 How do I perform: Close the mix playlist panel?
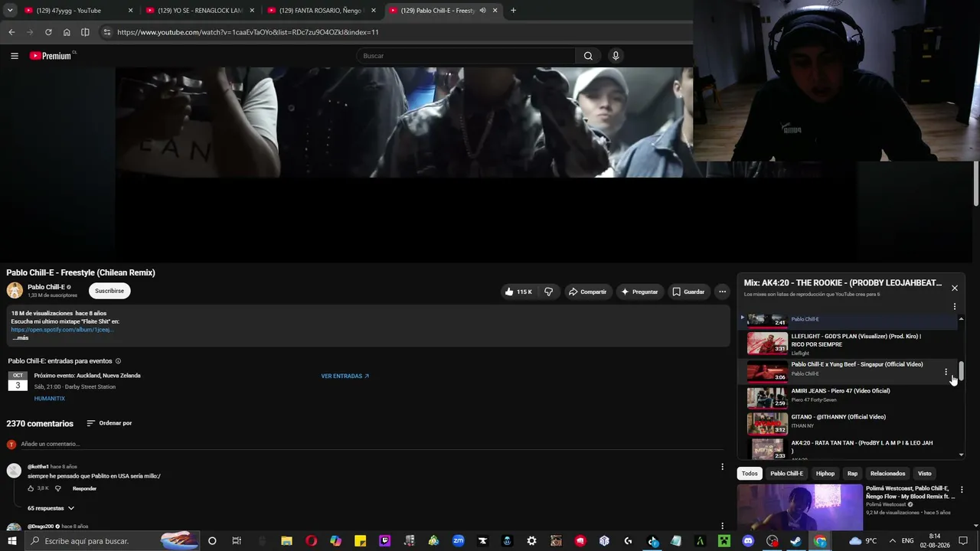click(x=954, y=288)
